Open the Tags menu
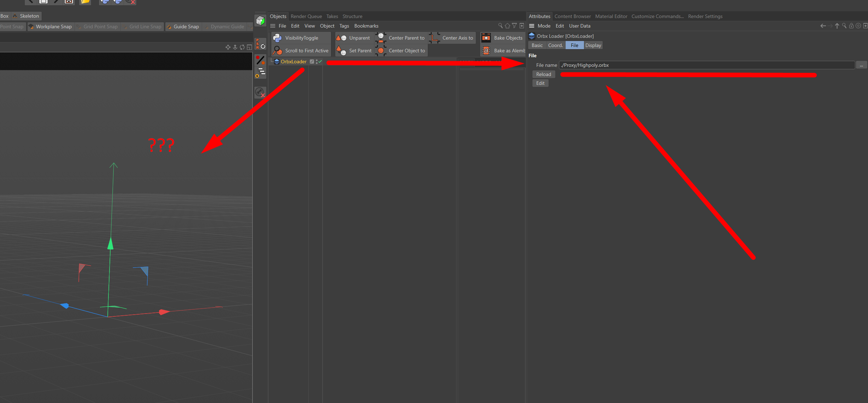 pos(344,26)
